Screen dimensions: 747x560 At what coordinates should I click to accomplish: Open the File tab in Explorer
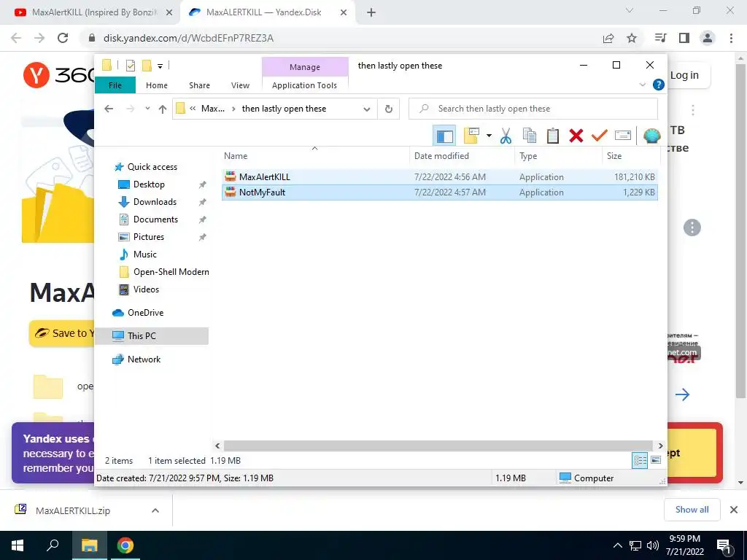(115, 85)
